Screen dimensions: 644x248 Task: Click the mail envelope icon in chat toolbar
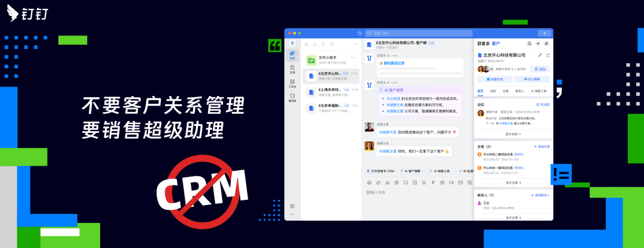pyautogui.click(x=460, y=182)
